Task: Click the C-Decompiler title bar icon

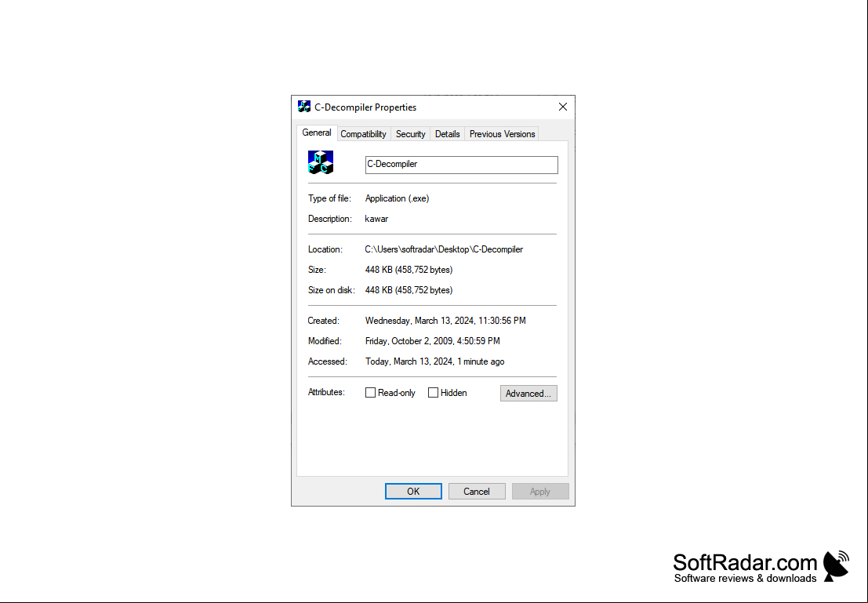Action: pos(304,107)
